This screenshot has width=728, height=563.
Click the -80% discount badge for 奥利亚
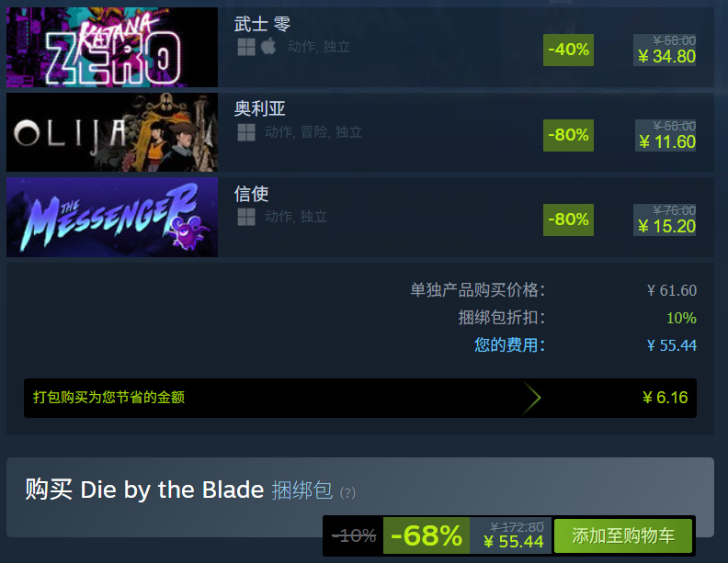[568, 135]
